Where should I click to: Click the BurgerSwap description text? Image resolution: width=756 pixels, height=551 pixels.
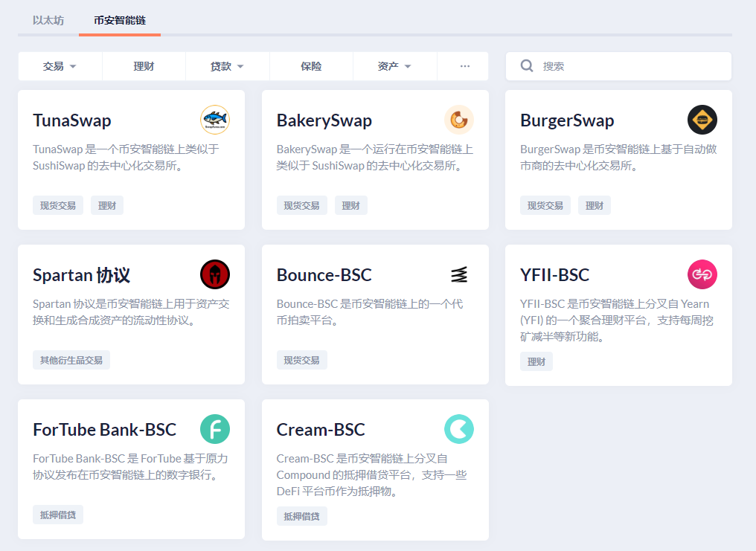pos(618,158)
